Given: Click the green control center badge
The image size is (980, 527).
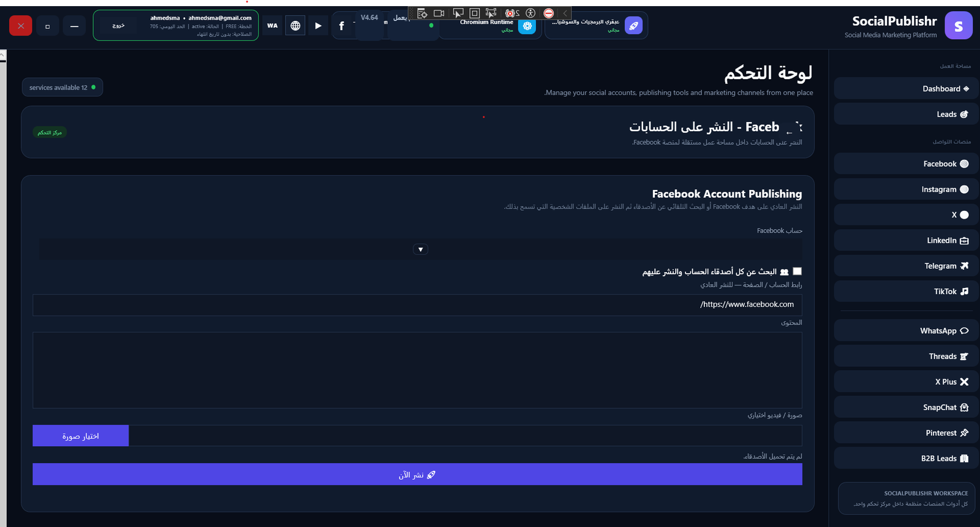Looking at the screenshot, I should point(50,132).
